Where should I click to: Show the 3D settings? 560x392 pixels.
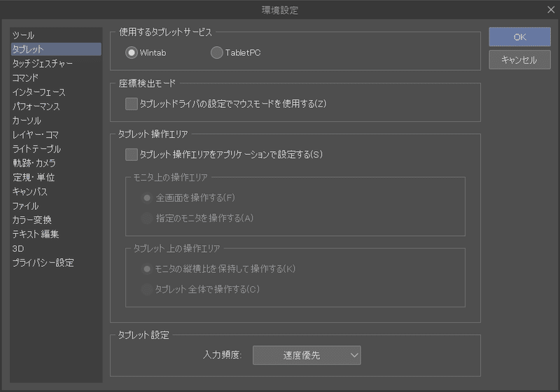[x=56, y=248]
